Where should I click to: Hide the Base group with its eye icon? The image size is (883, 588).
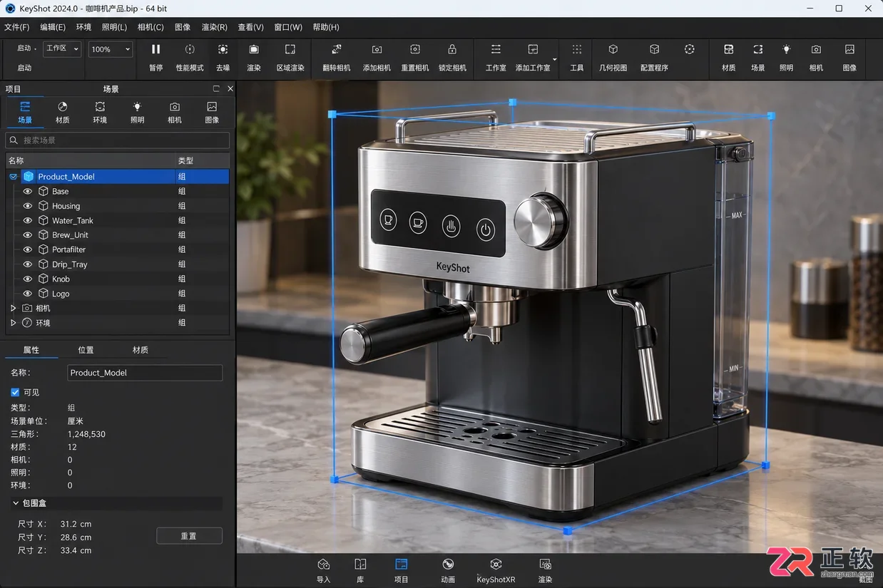point(28,191)
